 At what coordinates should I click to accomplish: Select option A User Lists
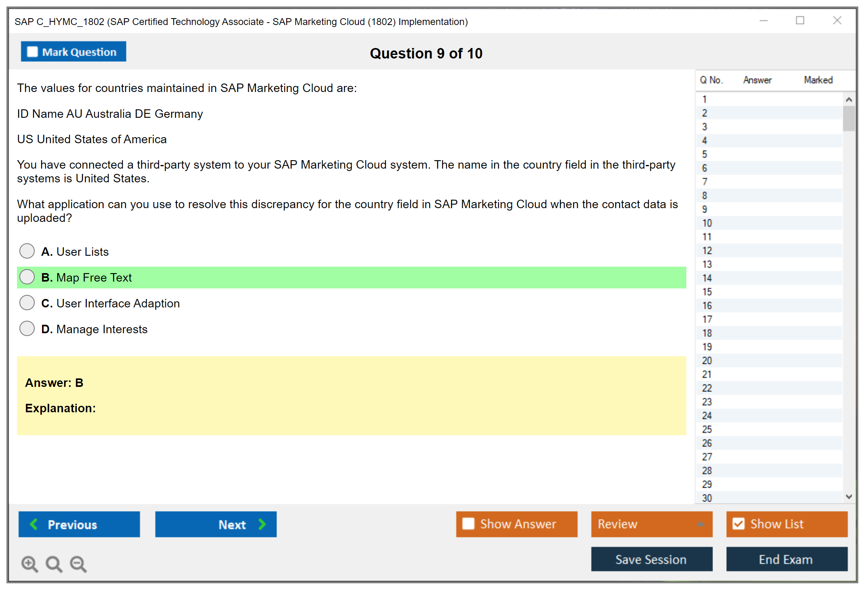(27, 251)
